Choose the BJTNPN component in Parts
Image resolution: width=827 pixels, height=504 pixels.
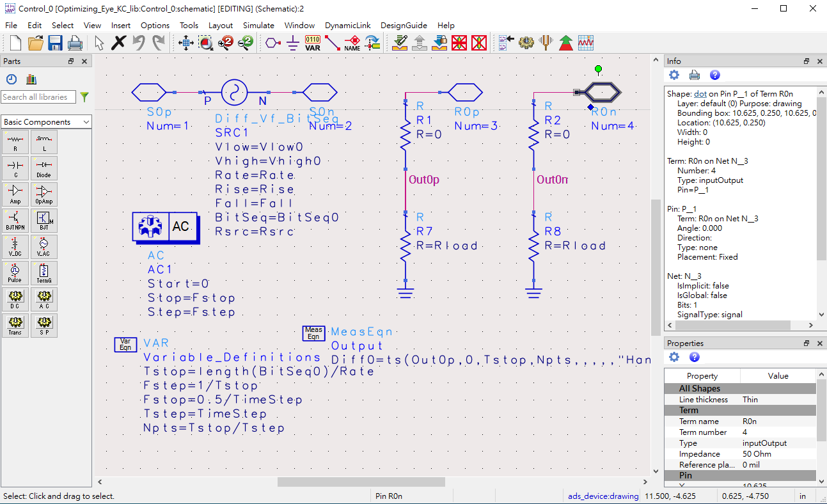pyautogui.click(x=15, y=221)
